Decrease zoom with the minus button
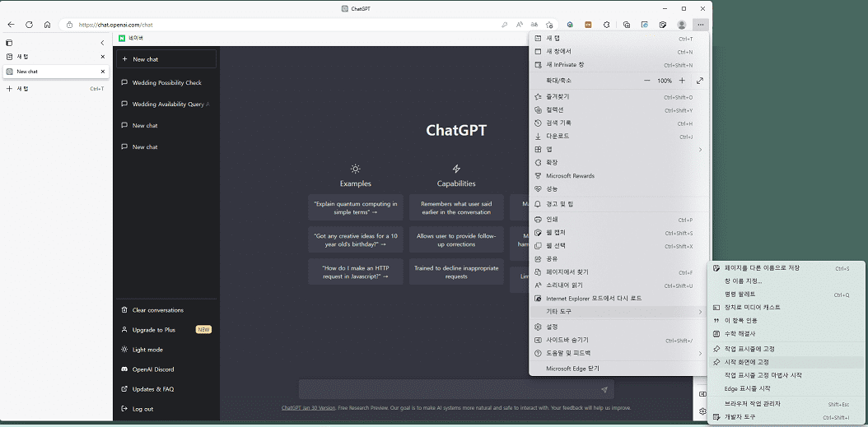 click(647, 81)
